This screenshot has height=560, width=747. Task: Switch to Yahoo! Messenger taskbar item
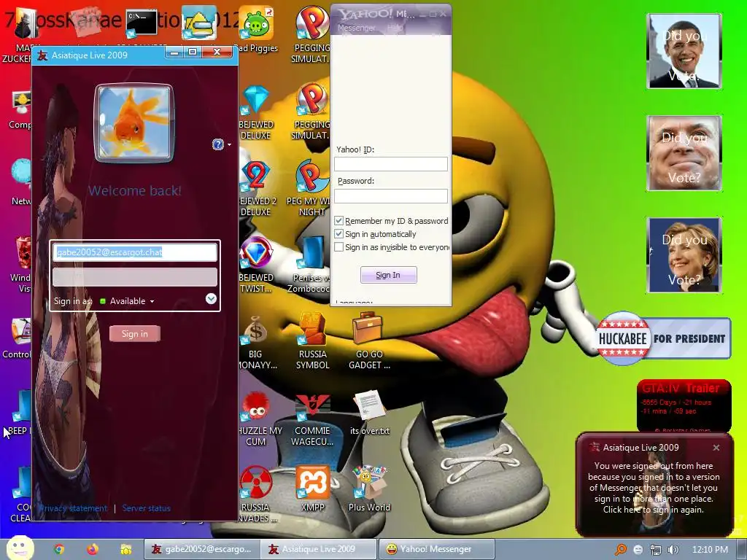point(436,549)
